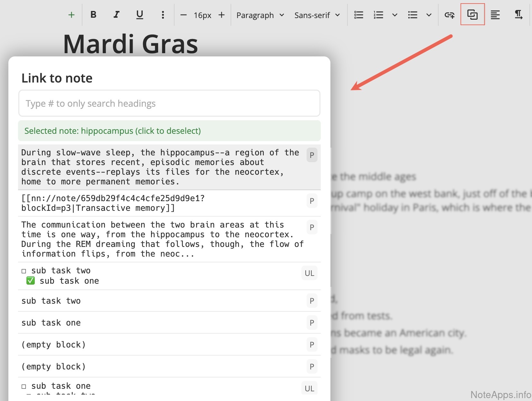Insert a numbered list
This screenshot has width=532, height=401.
(x=378, y=15)
